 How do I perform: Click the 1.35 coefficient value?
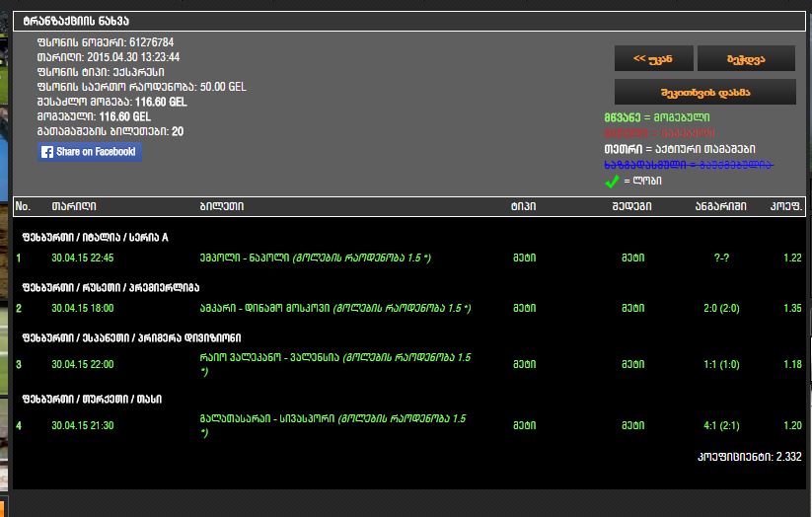(792, 308)
